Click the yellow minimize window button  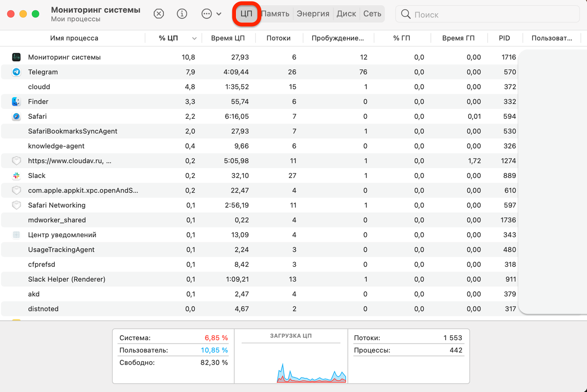click(x=23, y=14)
